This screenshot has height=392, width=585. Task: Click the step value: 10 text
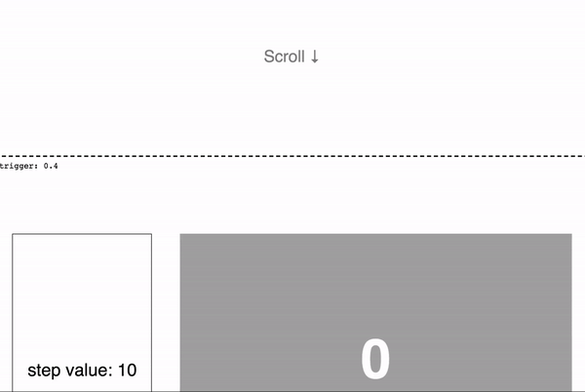tap(82, 371)
